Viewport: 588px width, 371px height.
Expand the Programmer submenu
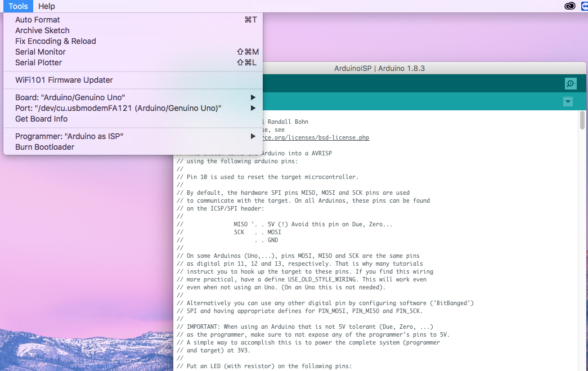[133, 136]
